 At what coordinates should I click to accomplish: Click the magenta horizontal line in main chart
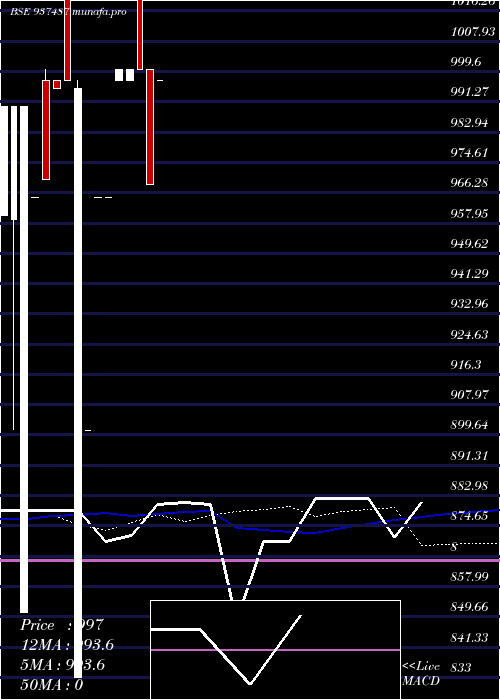click(250, 560)
